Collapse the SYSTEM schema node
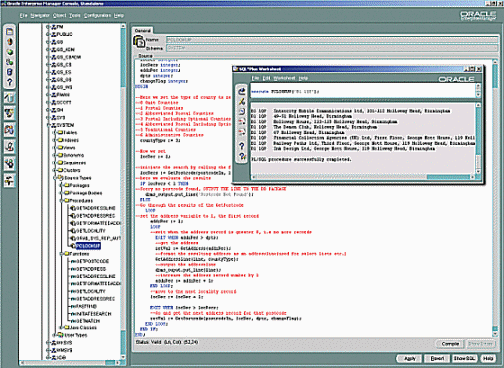The image size is (504, 368). click(x=48, y=125)
